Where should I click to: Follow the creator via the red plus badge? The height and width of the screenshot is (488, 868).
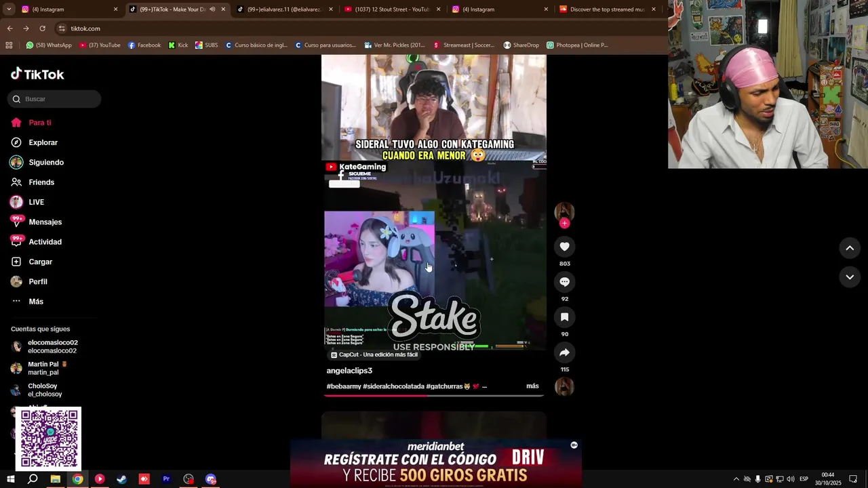(x=564, y=224)
